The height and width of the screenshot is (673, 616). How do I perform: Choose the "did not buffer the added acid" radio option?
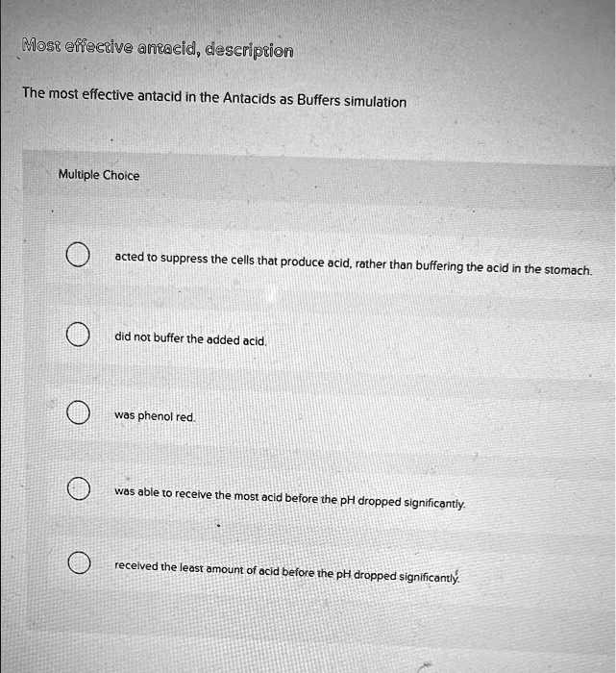(x=80, y=336)
